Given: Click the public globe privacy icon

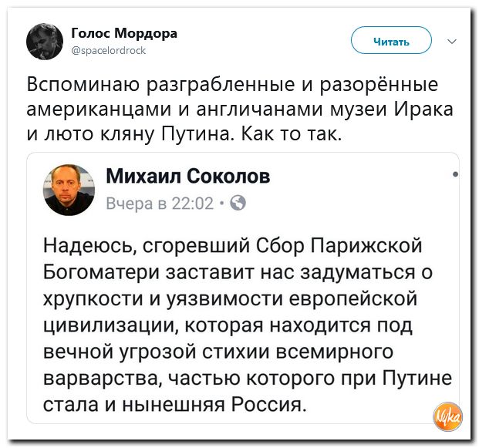Looking at the screenshot, I should click(x=238, y=203).
